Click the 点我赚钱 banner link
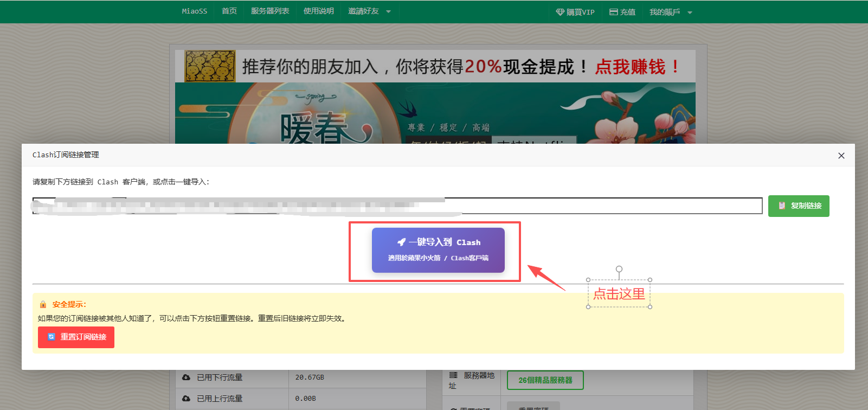 (636, 67)
